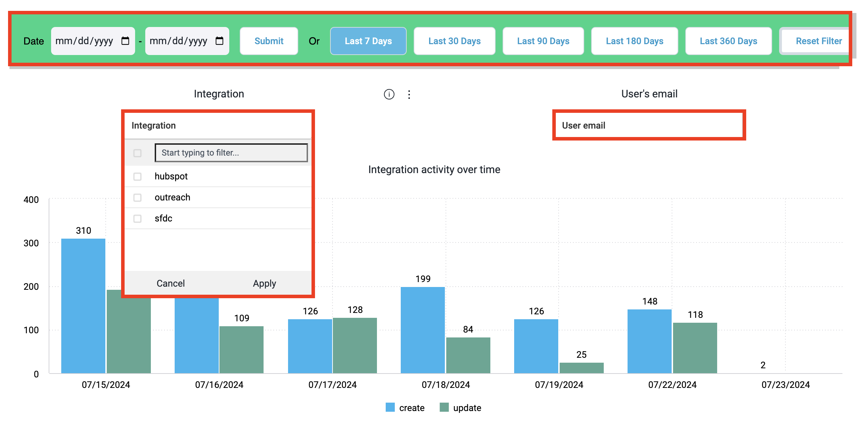Click the Integration activity over time title
868x424 pixels.
[x=434, y=170]
